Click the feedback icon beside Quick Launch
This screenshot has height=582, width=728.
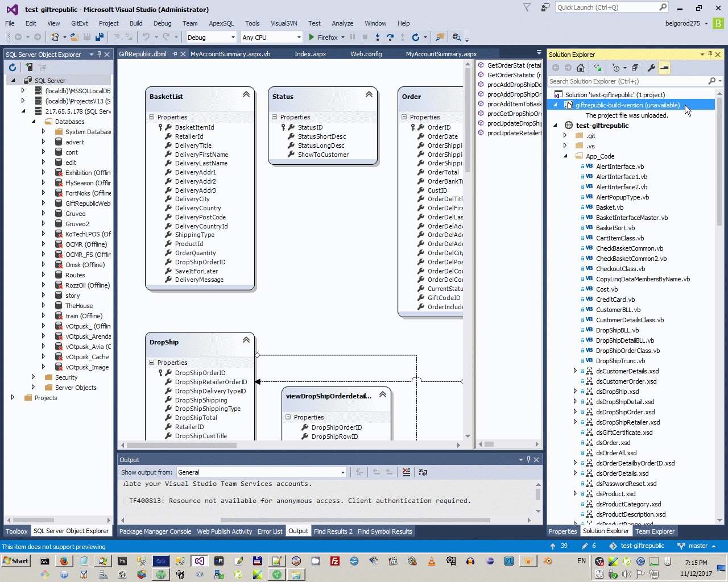545,7
